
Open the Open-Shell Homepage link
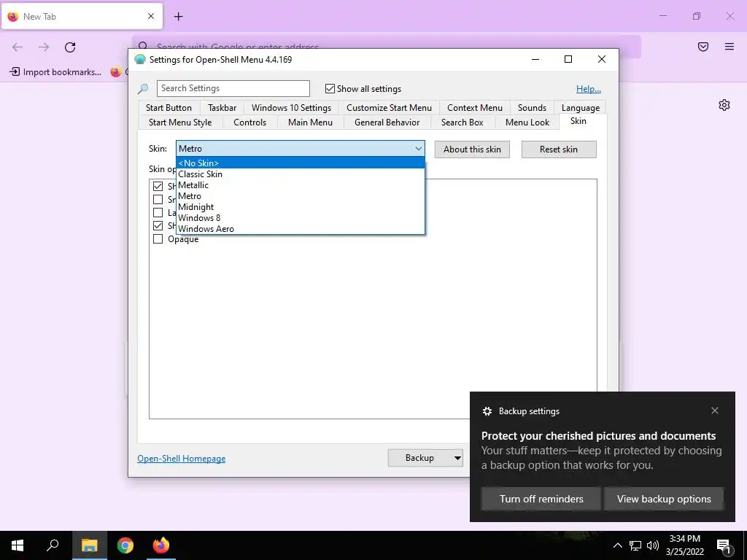coord(182,458)
